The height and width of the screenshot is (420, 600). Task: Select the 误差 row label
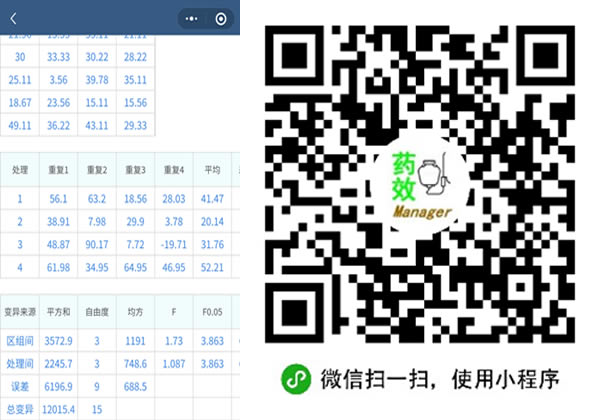click(x=20, y=387)
